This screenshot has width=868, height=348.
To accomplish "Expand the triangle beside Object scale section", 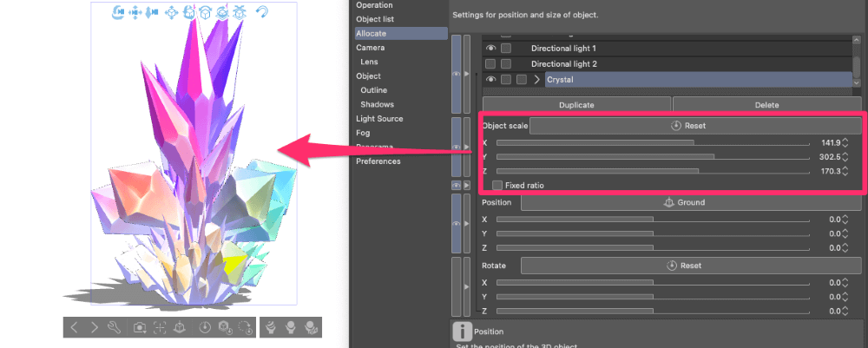I will point(467,147).
